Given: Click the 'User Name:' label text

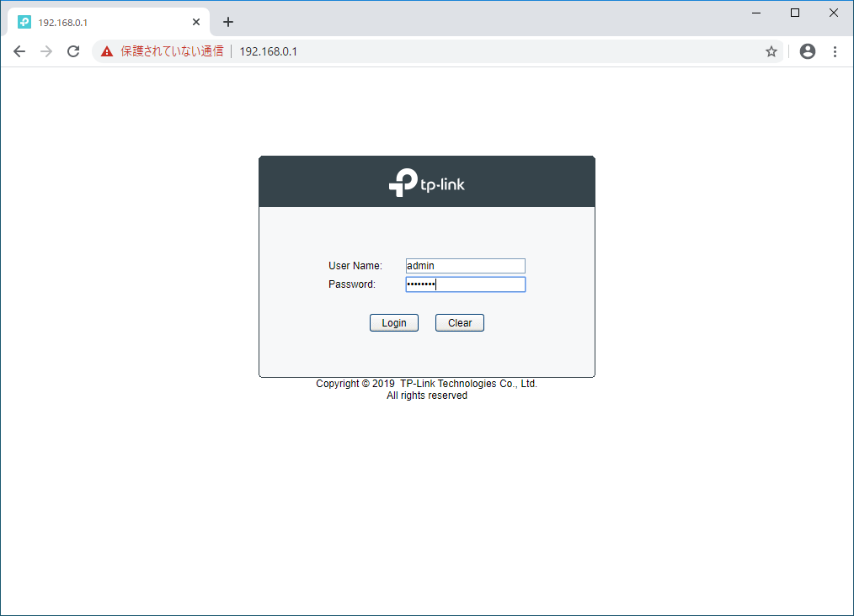Looking at the screenshot, I should (355, 266).
